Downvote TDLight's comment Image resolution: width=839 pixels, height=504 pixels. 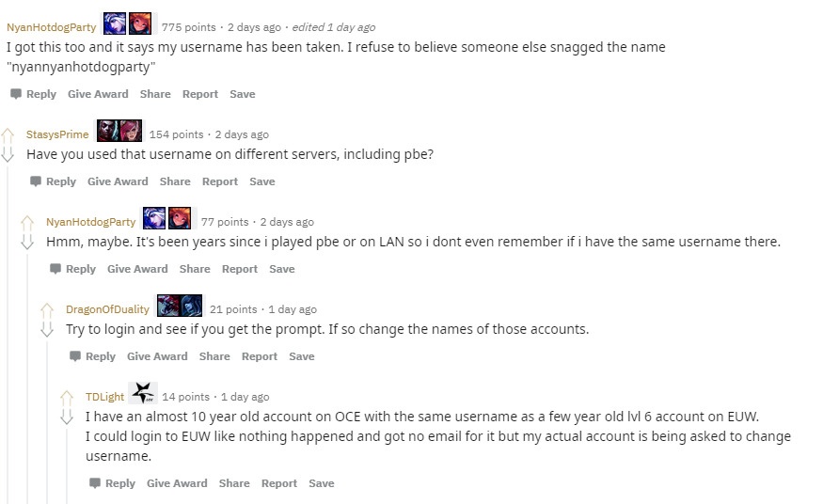pos(68,416)
